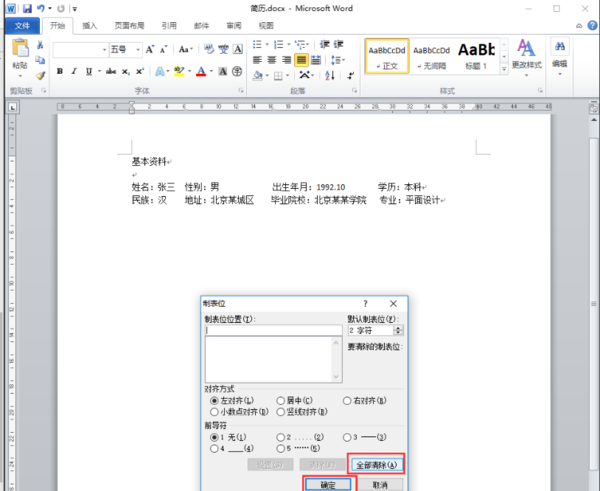Open the font size dropdown
Image resolution: width=600 pixels, height=491 pixels.
(x=138, y=50)
